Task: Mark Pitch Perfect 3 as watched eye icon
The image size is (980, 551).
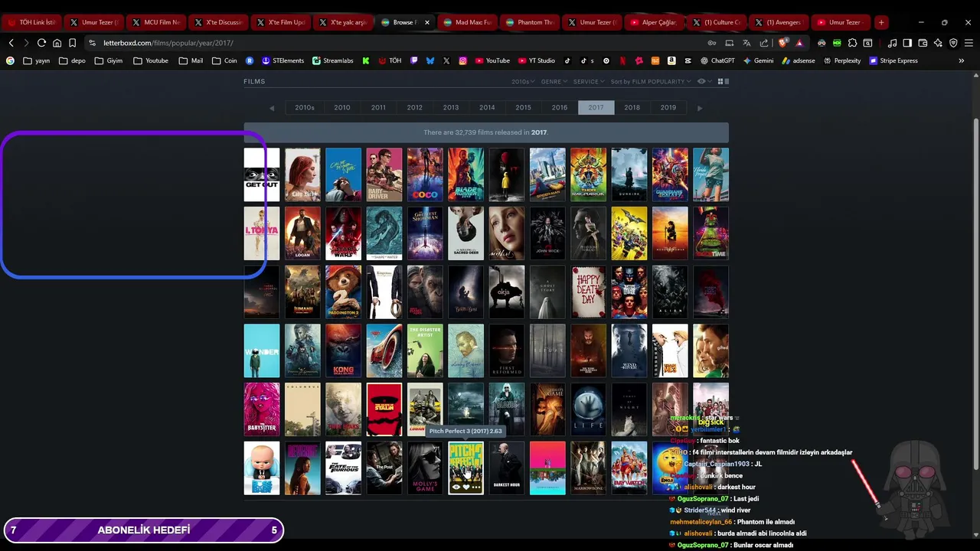Action: [x=456, y=487]
